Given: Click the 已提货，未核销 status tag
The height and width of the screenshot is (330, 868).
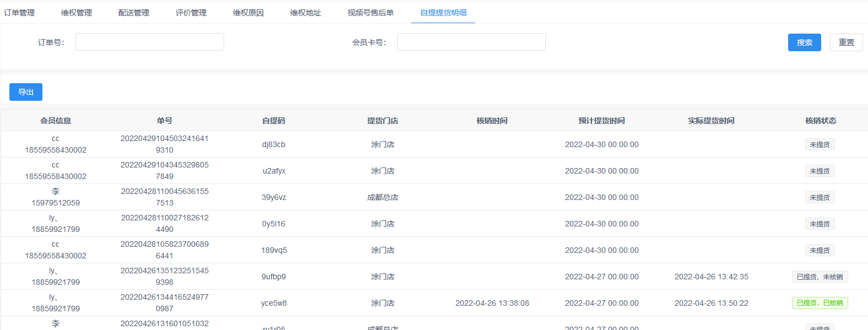Looking at the screenshot, I should (x=820, y=277).
